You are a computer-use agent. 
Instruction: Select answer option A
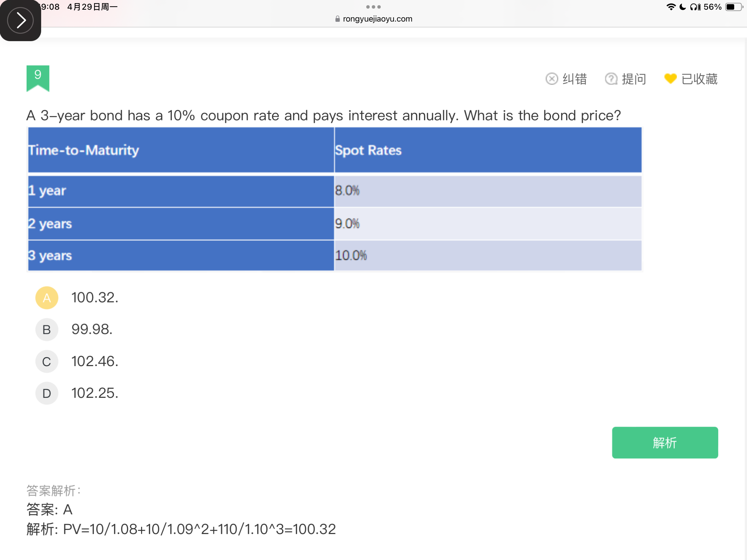pos(47,298)
